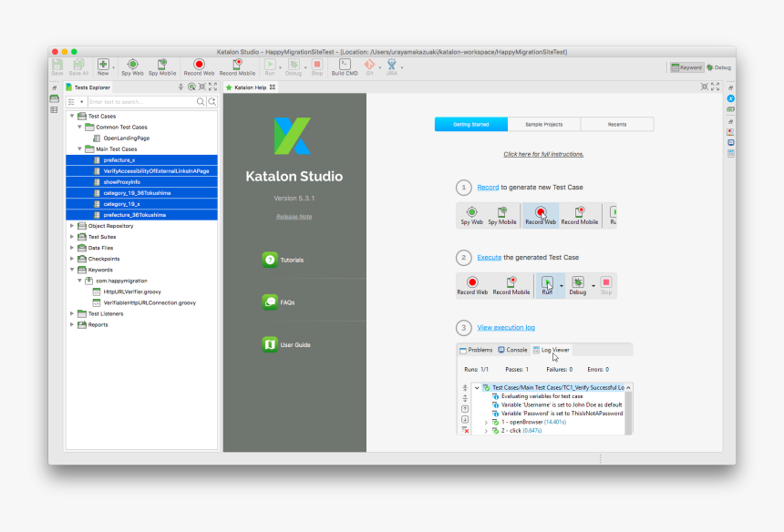The image size is (784, 532).
Task: Click the Execute link in step 2
Action: [x=489, y=257]
